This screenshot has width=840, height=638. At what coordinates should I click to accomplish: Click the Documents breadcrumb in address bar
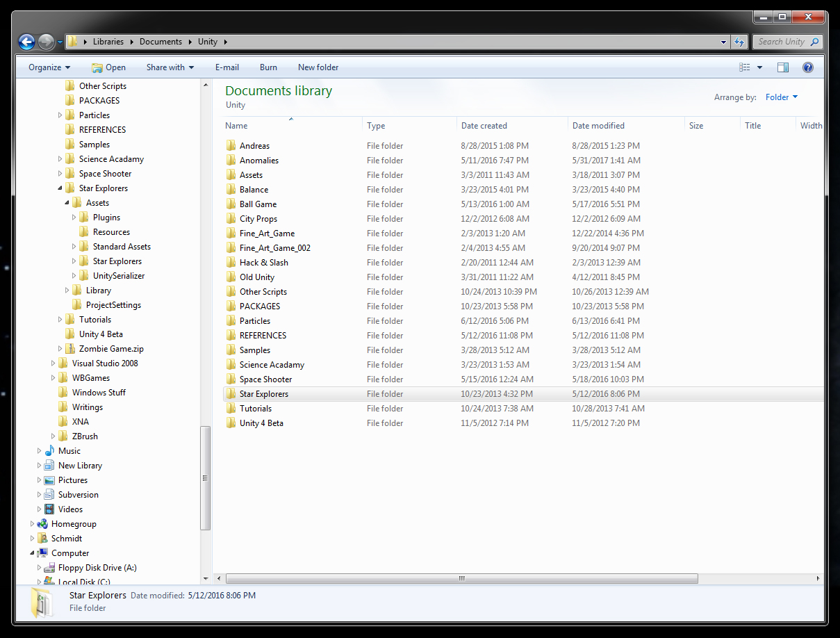click(x=160, y=42)
